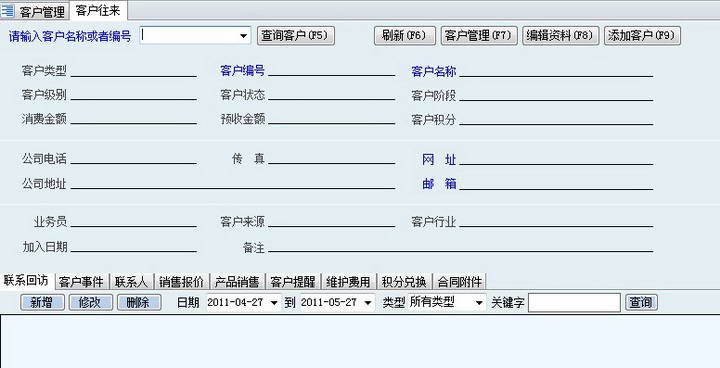Click the 传 真 field
Screen dimensions: 720x368
(332, 158)
